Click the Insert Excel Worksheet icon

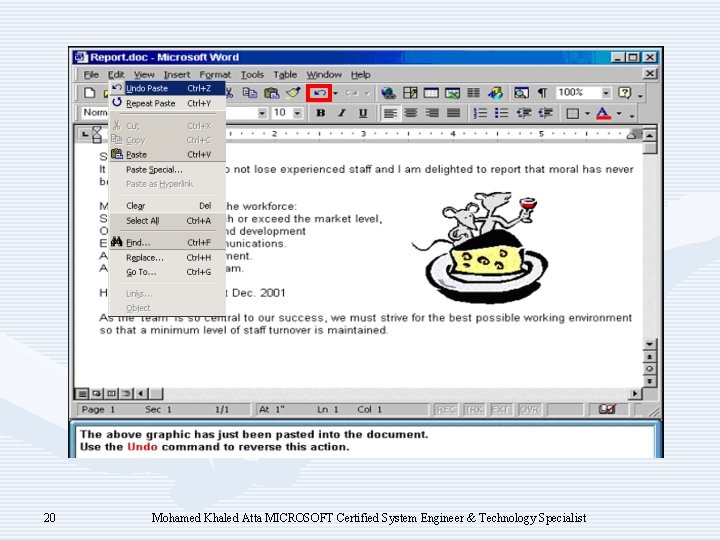point(452,93)
